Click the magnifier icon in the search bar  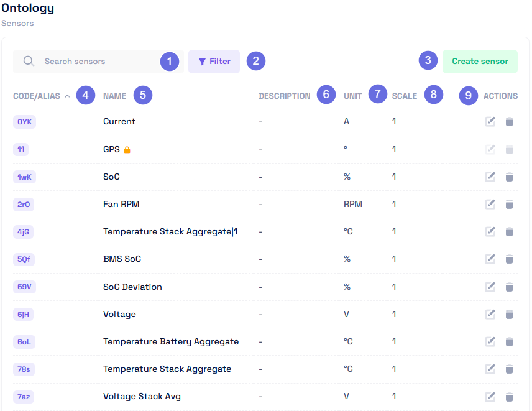coord(27,61)
